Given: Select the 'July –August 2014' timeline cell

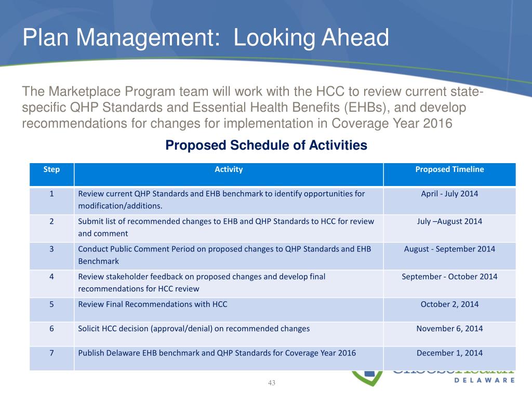Looking at the screenshot, I should pyautogui.click(x=449, y=229).
